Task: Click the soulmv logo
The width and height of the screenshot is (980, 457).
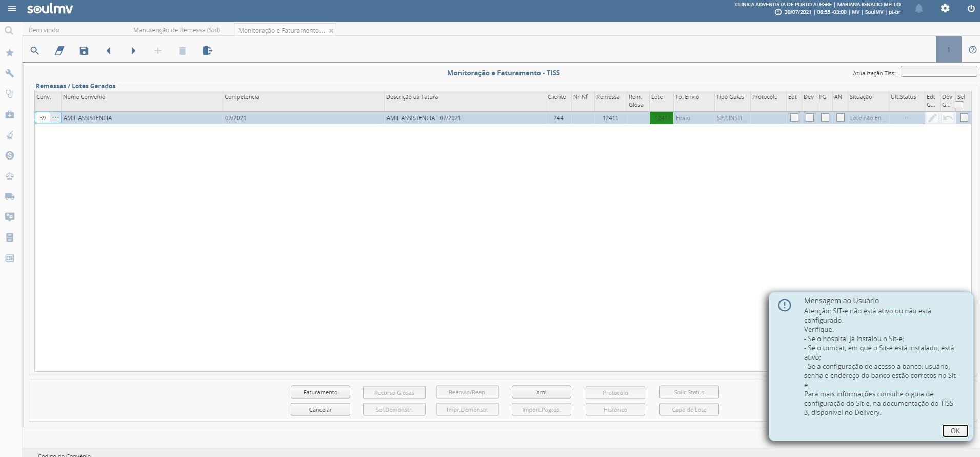Action: [50, 9]
